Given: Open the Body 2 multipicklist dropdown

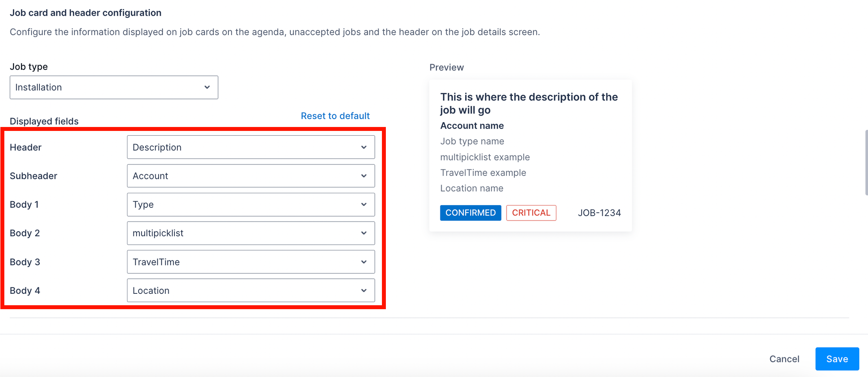Looking at the screenshot, I should [251, 233].
